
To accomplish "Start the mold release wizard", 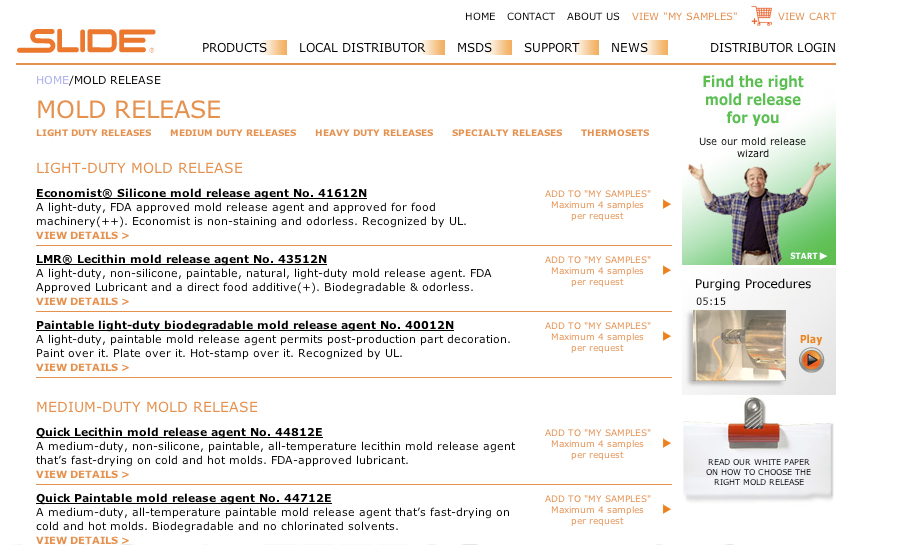I will [x=808, y=256].
